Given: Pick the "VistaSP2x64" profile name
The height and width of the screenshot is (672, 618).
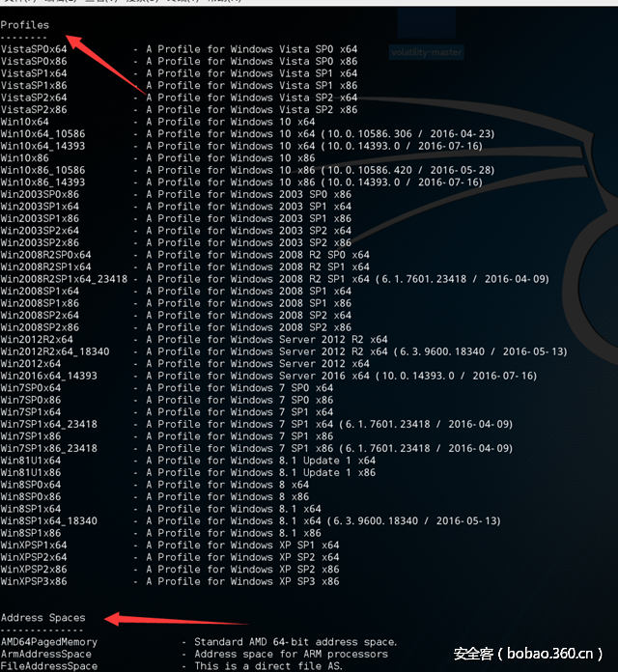Looking at the screenshot, I should click(34, 98).
